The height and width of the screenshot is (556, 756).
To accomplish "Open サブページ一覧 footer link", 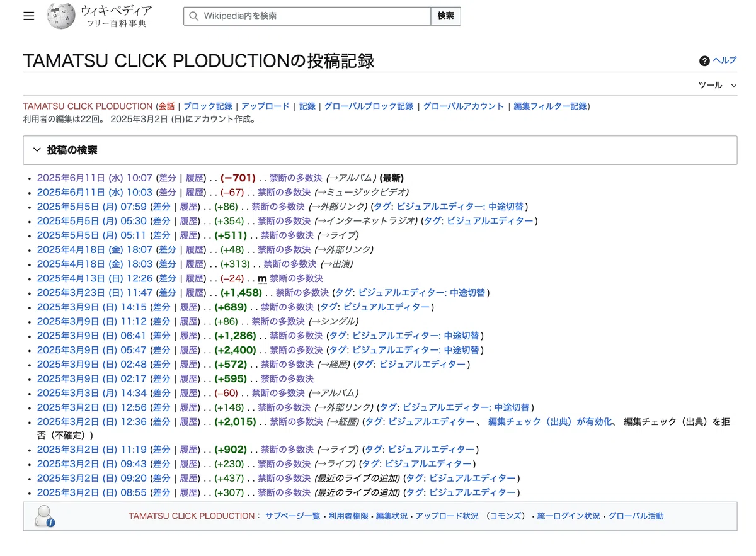I will click(x=292, y=516).
